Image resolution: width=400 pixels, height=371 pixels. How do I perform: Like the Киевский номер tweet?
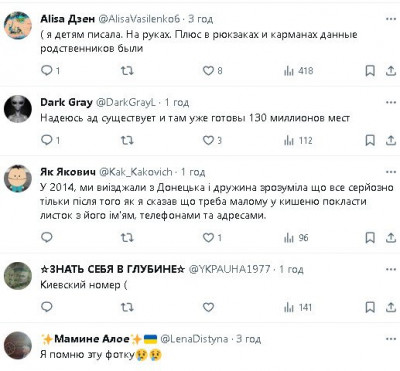(x=208, y=307)
